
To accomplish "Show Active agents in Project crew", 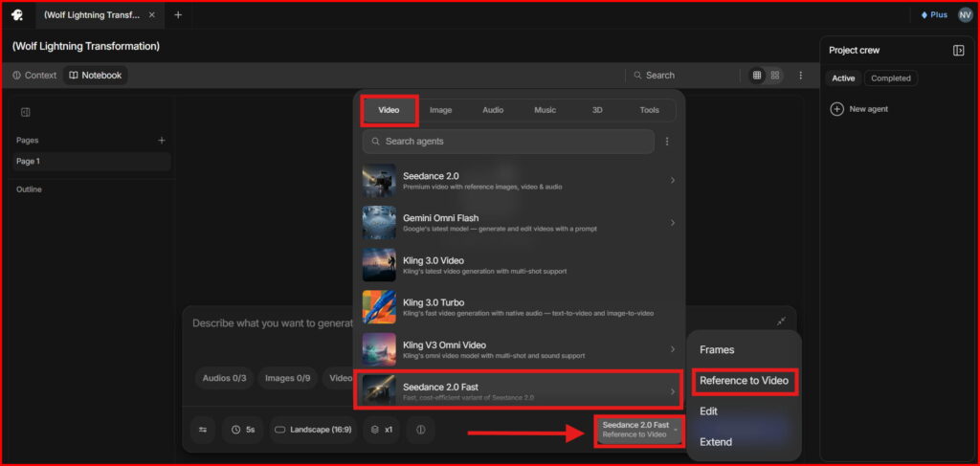I will [843, 78].
